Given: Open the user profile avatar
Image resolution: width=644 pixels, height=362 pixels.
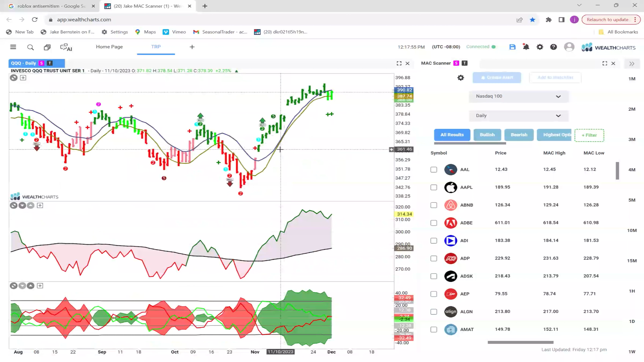Looking at the screenshot, I should pyautogui.click(x=569, y=47).
